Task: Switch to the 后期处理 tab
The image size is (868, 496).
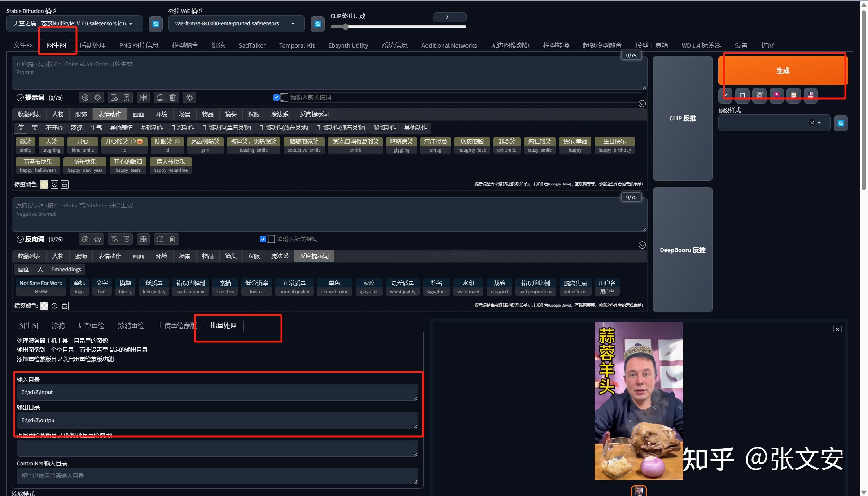Action: click(x=93, y=45)
